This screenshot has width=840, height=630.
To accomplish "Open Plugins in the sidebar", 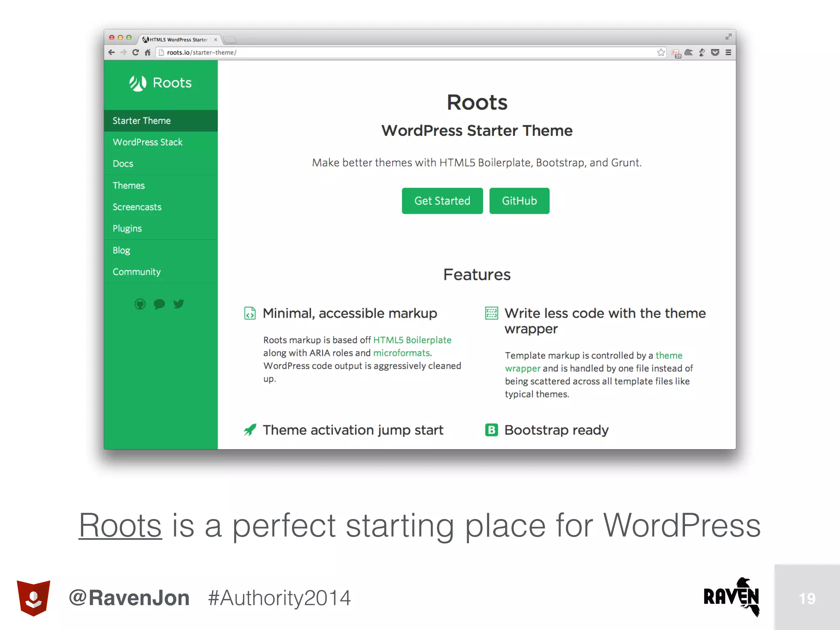I will pos(161,228).
